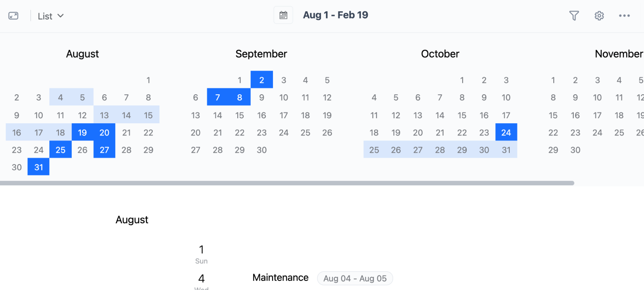Viewport: 644px width, 290px height.
Task: Select September 7 in the calendar
Action: click(218, 97)
